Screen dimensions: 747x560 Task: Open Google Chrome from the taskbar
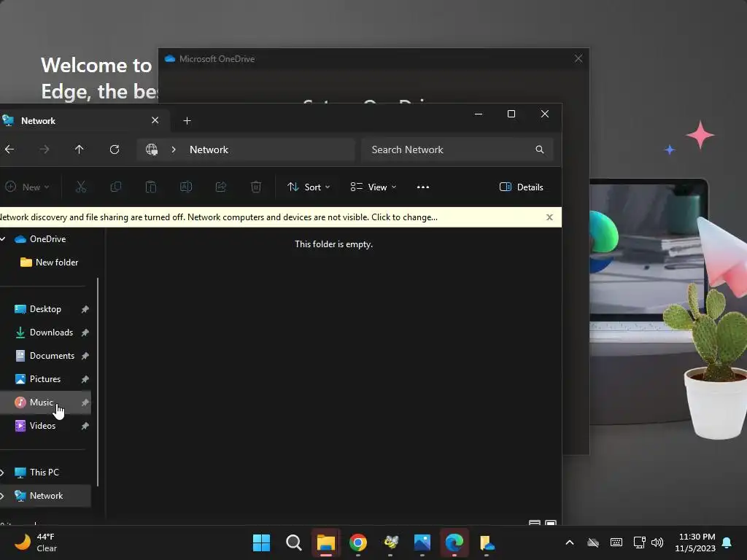[x=357, y=542]
